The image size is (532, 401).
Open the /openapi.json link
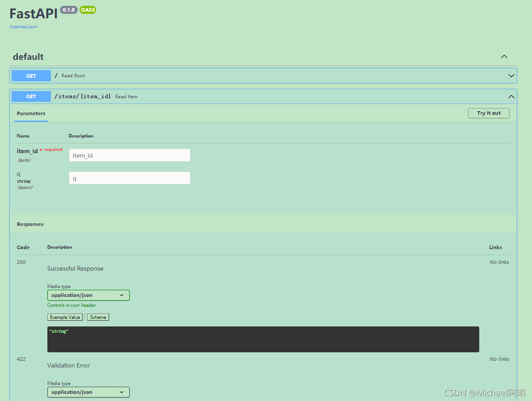(x=23, y=26)
